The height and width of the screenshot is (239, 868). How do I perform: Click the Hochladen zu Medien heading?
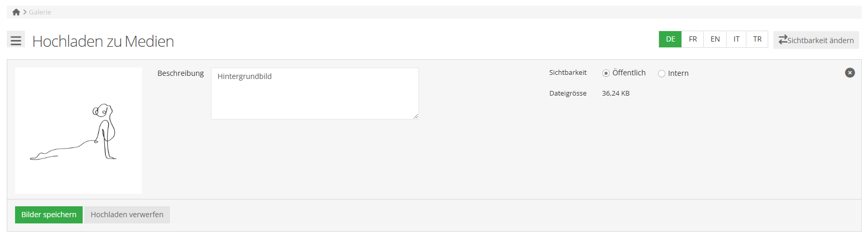coord(103,41)
